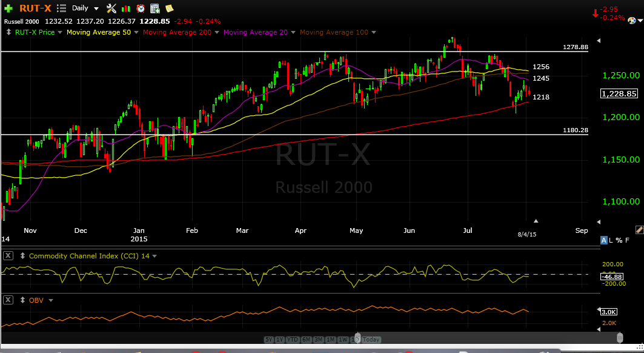Switch to % percent scale mode

tap(619, 240)
